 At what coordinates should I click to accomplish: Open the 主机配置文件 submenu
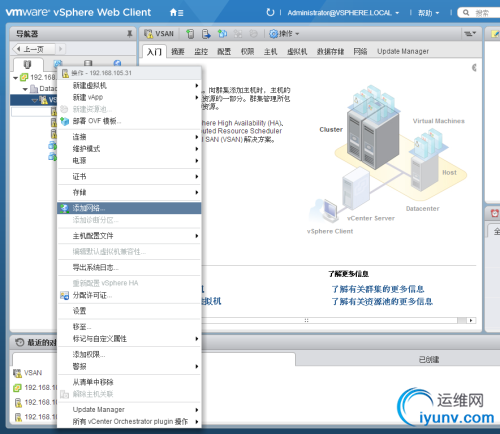(x=129, y=236)
